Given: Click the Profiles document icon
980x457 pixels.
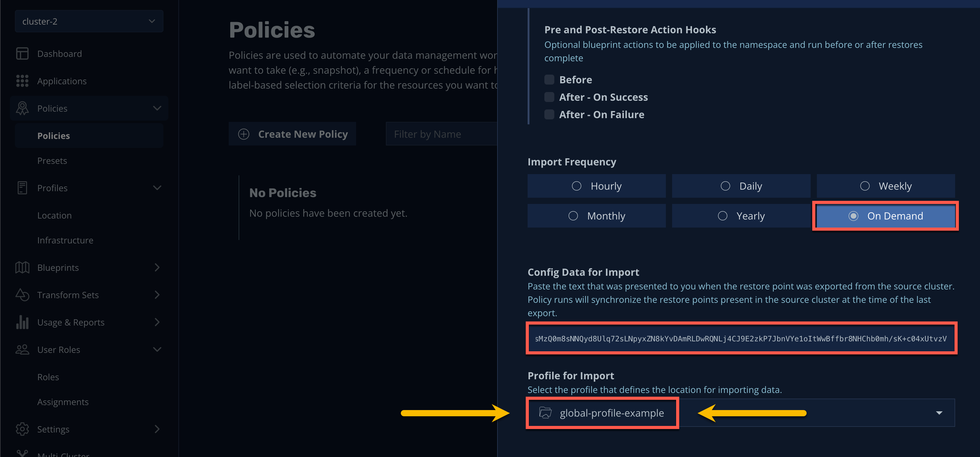Looking at the screenshot, I should click(22, 187).
